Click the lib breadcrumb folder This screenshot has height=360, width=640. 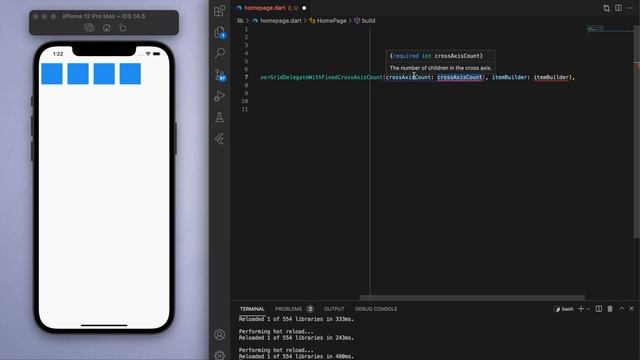tap(240, 20)
